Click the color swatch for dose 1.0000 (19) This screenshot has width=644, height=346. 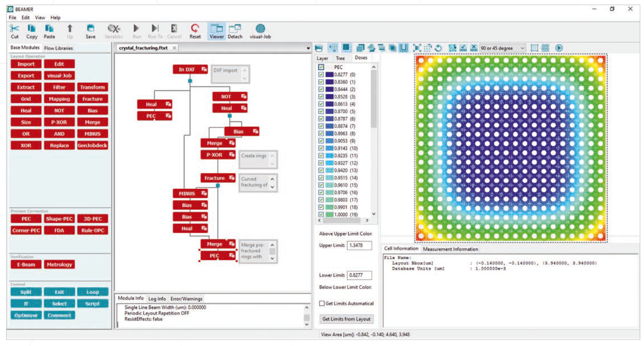tap(329, 214)
